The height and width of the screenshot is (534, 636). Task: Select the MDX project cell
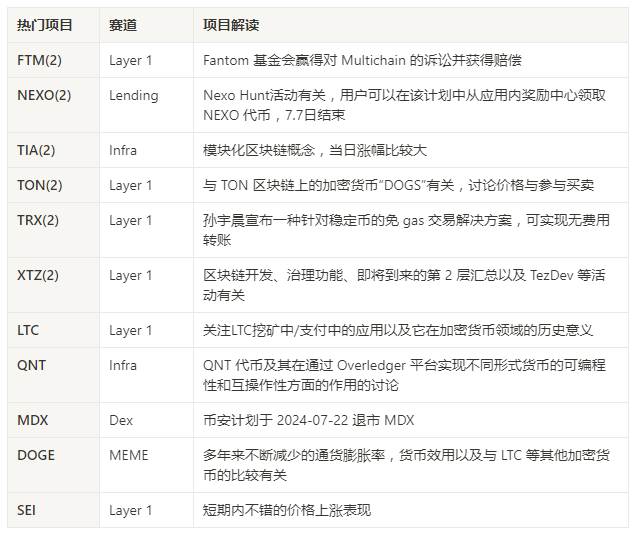point(31,420)
